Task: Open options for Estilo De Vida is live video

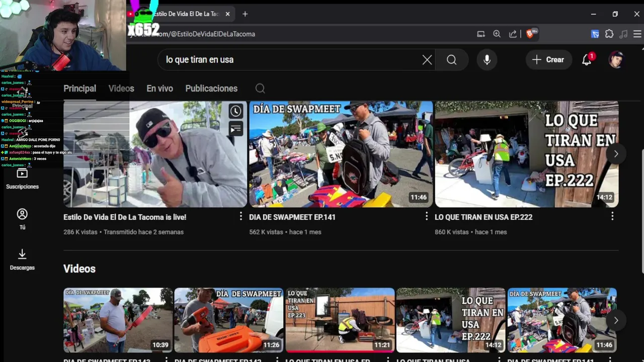Action: 240,216
